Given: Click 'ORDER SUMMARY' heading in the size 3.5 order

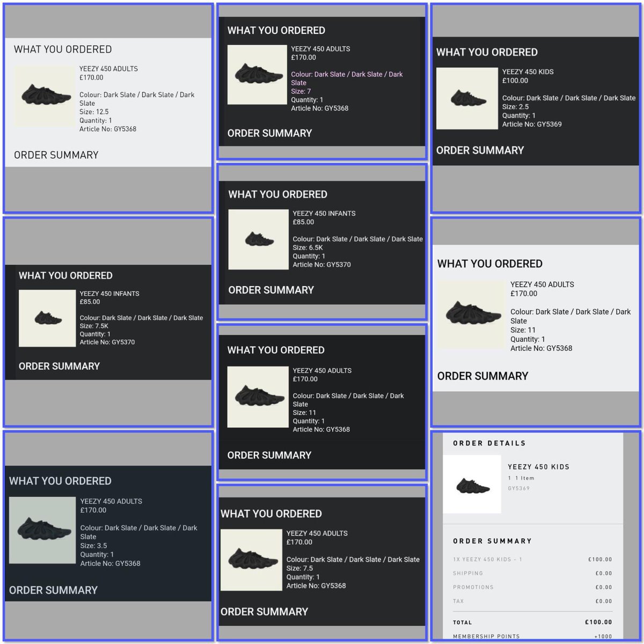Looking at the screenshot, I should tap(53, 590).
